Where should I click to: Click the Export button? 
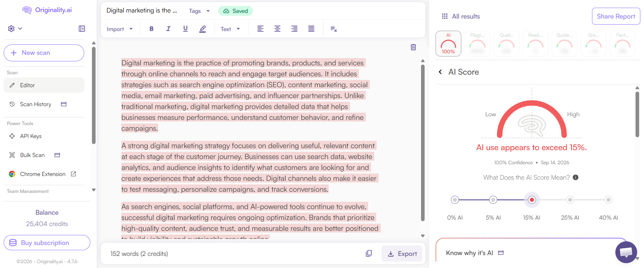402,253
